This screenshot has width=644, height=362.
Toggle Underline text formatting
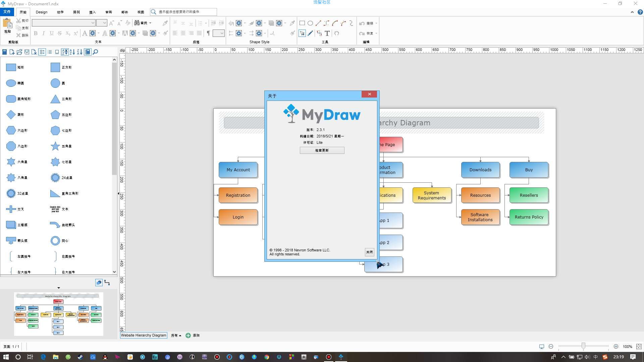coord(52,33)
